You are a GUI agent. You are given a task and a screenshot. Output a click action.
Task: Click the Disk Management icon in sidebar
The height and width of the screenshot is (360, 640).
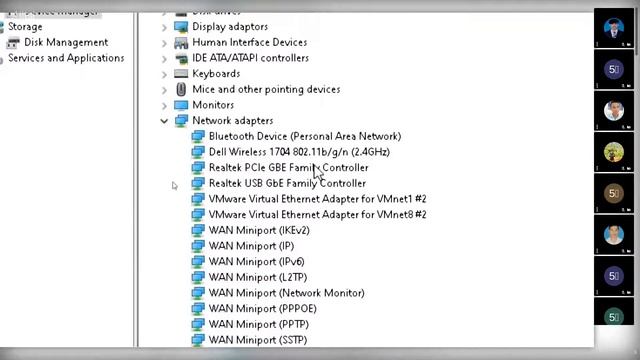13,42
